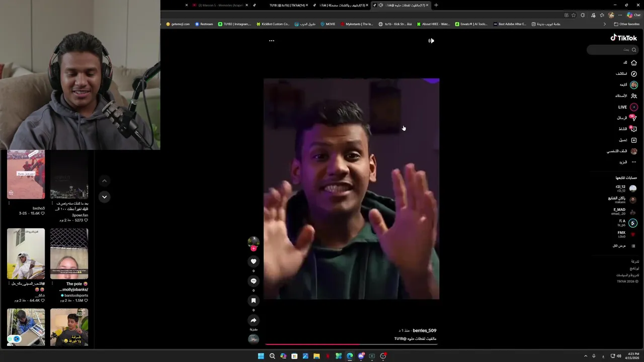
Task: Open the spinning sound disc below share
Action: [254, 339]
